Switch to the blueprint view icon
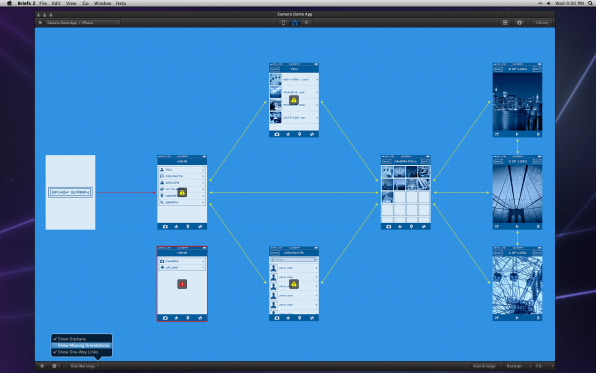 pyautogui.click(x=295, y=23)
